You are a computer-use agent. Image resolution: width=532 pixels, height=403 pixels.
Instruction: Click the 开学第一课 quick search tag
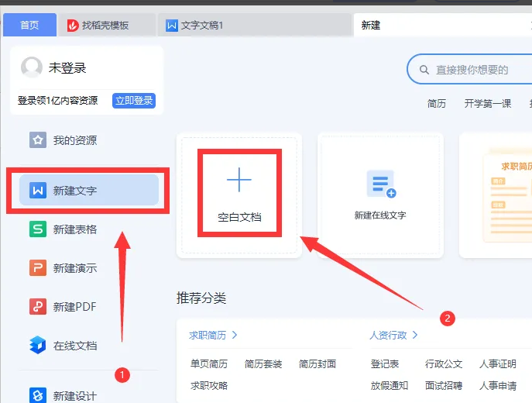pyautogui.click(x=488, y=103)
